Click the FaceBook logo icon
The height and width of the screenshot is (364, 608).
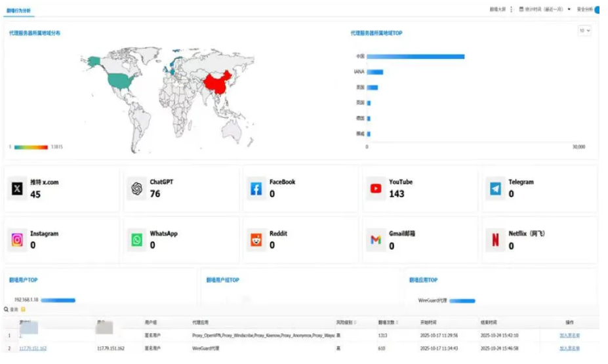click(256, 189)
